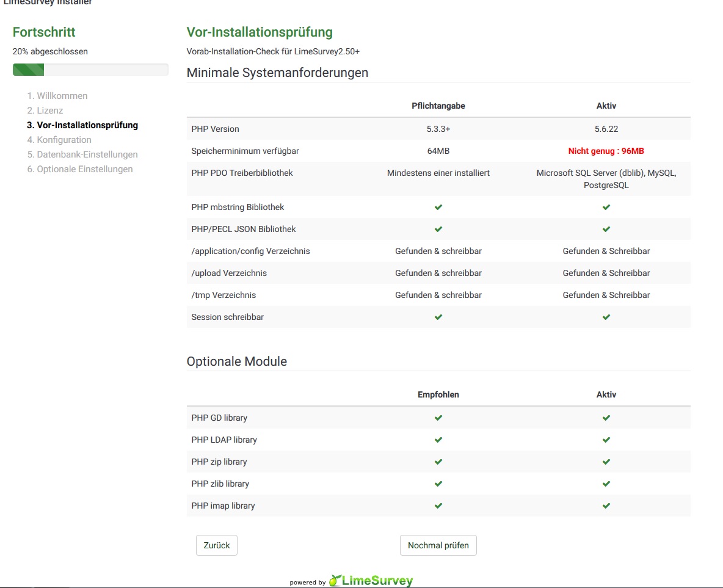Screen dimensions: 723x588
Task: Click '/upload Verzeichnis' label
Action: coord(229,273)
